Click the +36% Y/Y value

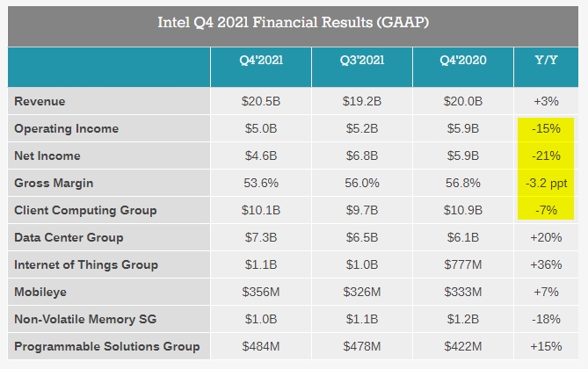point(546,264)
